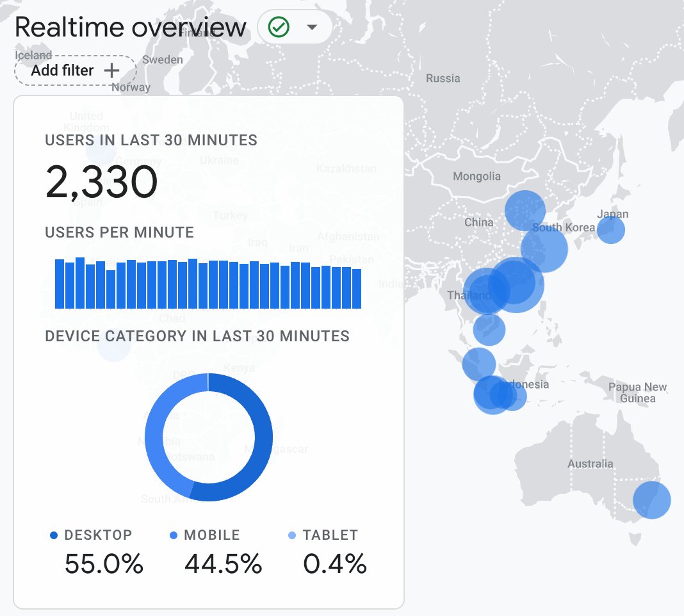Click the Australia map label
Image resolution: width=684 pixels, height=616 pixels.
click(x=590, y=464)
